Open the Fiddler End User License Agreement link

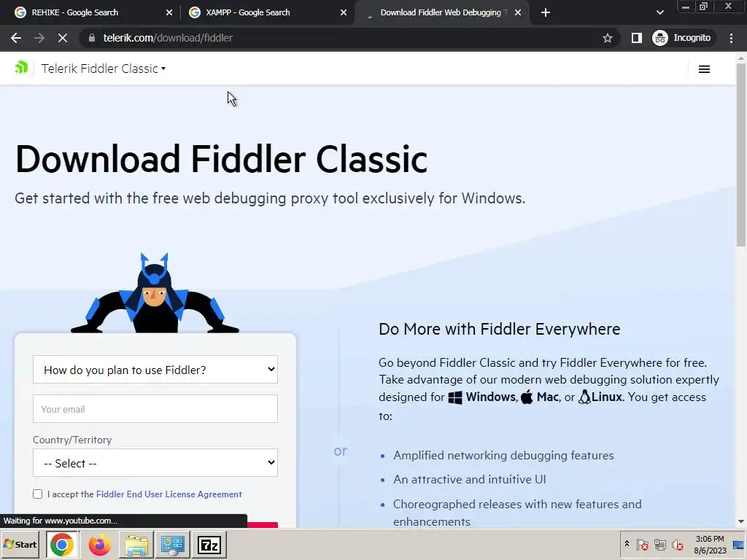169,494
